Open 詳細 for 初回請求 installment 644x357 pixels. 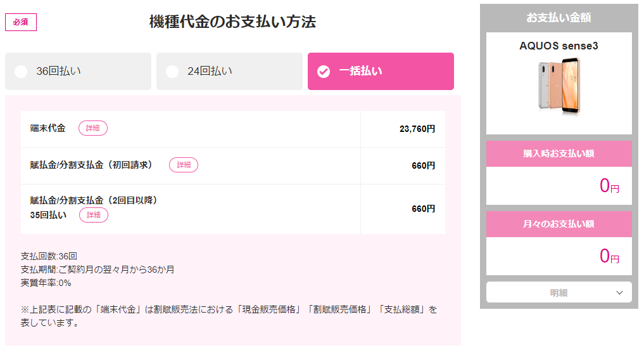[x=184, y=165]
